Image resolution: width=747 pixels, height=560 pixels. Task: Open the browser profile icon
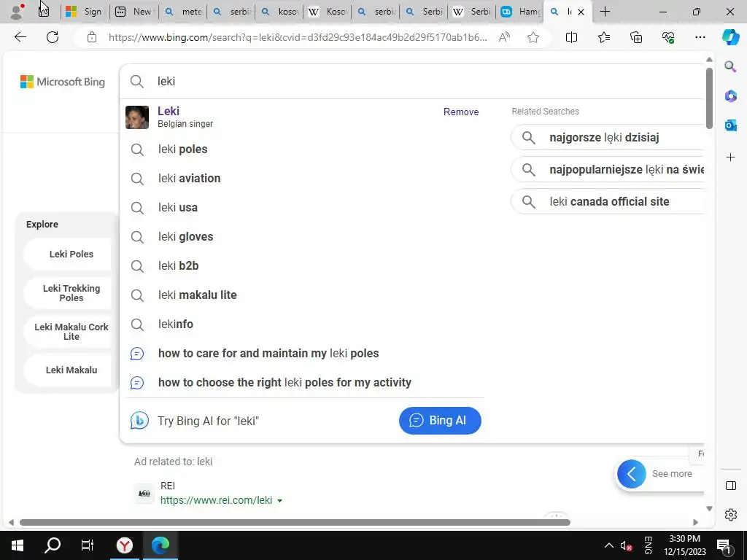17,12
